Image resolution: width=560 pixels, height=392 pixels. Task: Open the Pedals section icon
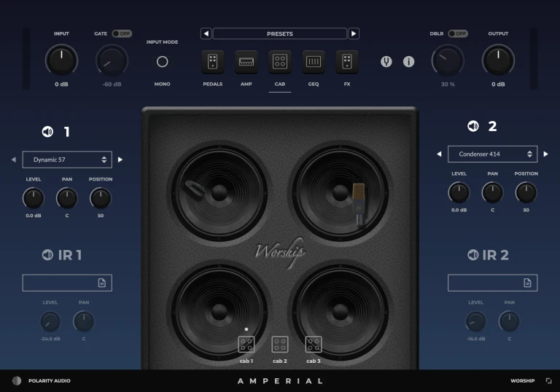pos(213,62)
